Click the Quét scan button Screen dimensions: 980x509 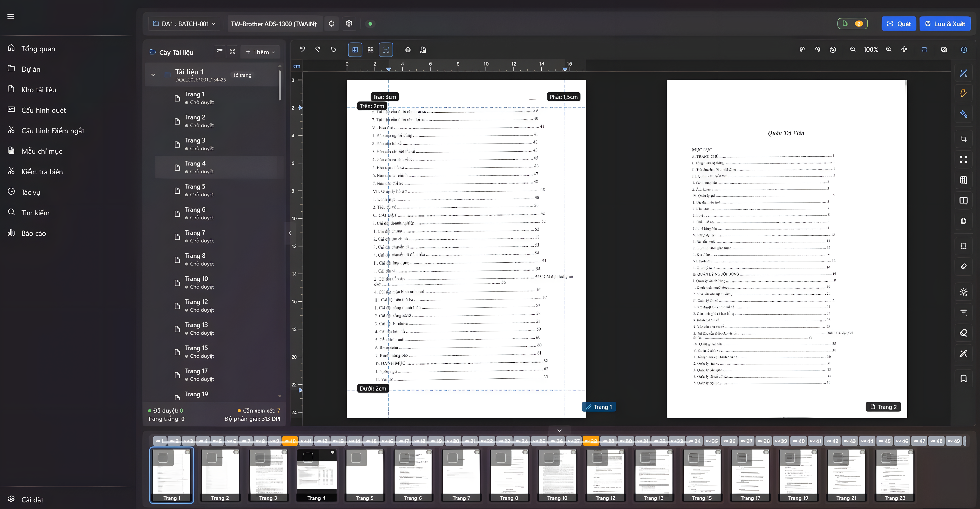click(x=899, y=24)
